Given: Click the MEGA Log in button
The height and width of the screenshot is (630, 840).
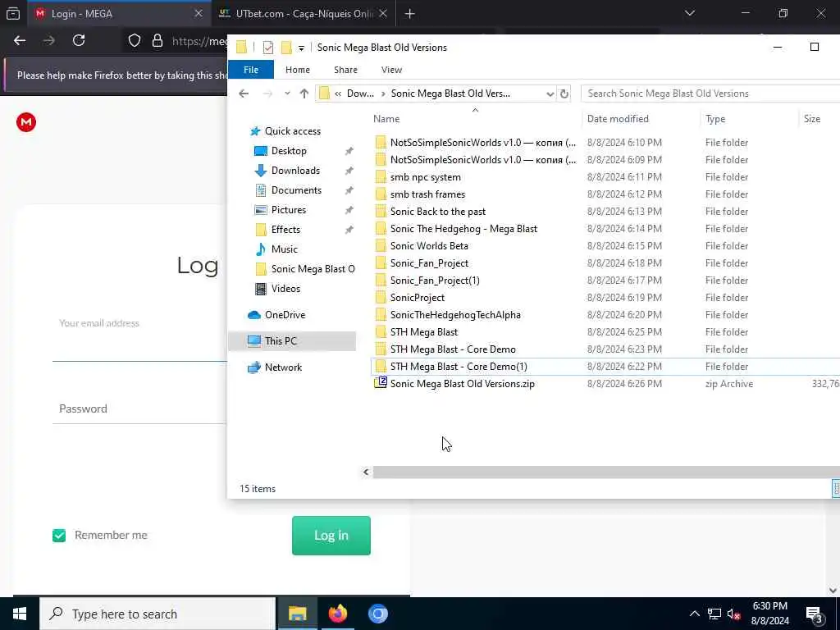Looking at the screenshot, I should pos(331,535).
